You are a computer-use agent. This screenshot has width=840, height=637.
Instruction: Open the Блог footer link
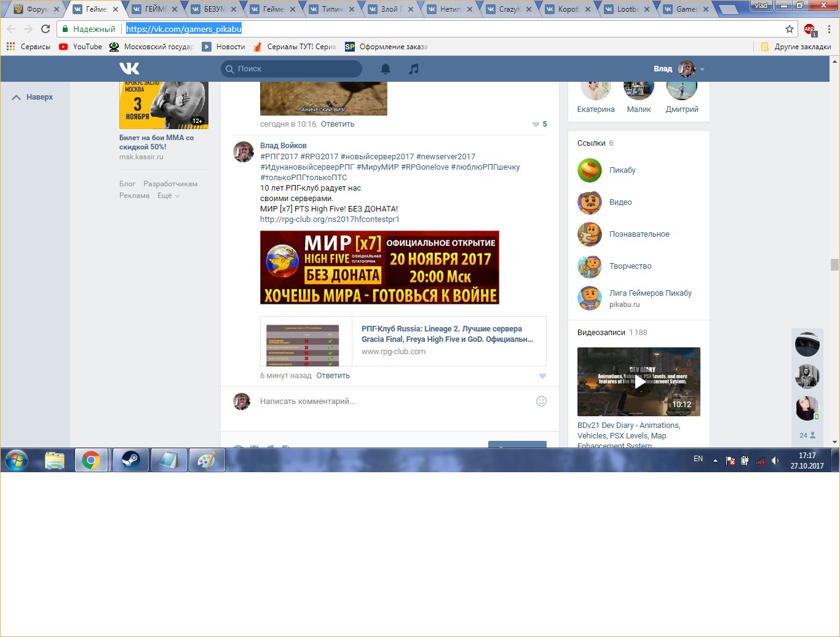click(x=127, y=184)
